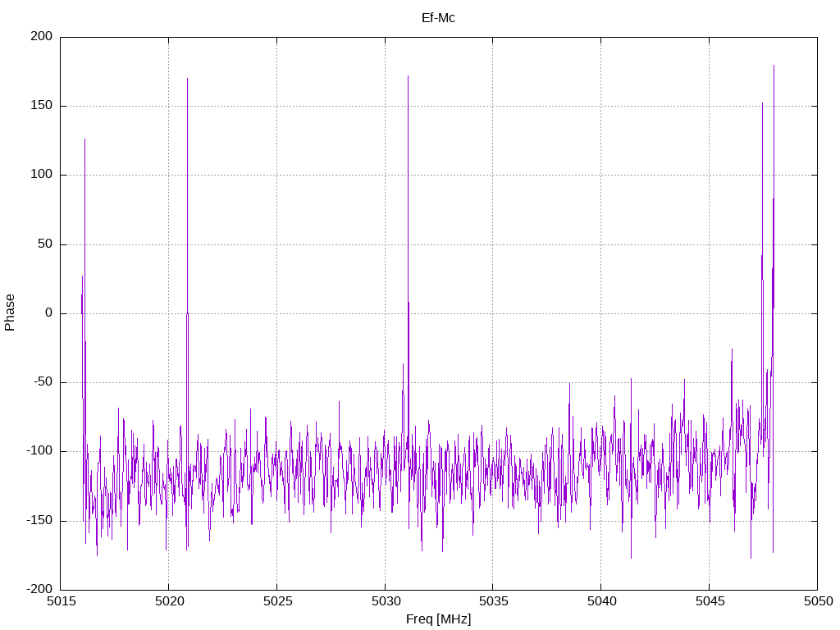Click the Ef-Mc plot title
Viewport: 840px width, 630px height.
438,18
